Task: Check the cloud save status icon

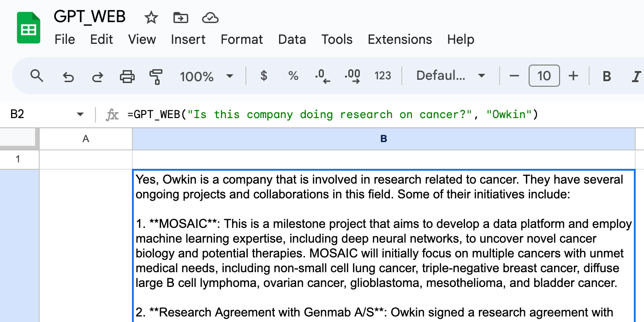Action: click(x=210, y=18)
